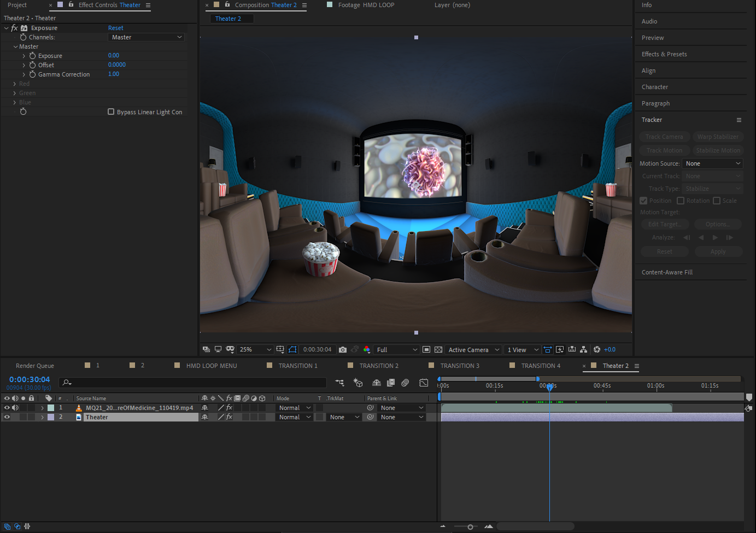Click the Apply button in the Tracker
The image size is (756, 533).
(x=718, y=251)
